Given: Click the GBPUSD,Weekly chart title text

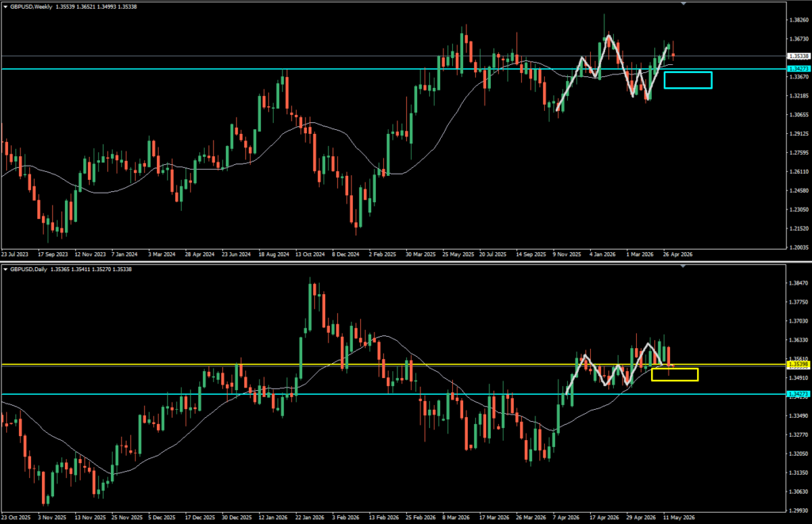Looking at the screenshot, I should pyautogui.click(x=31, y=6).
